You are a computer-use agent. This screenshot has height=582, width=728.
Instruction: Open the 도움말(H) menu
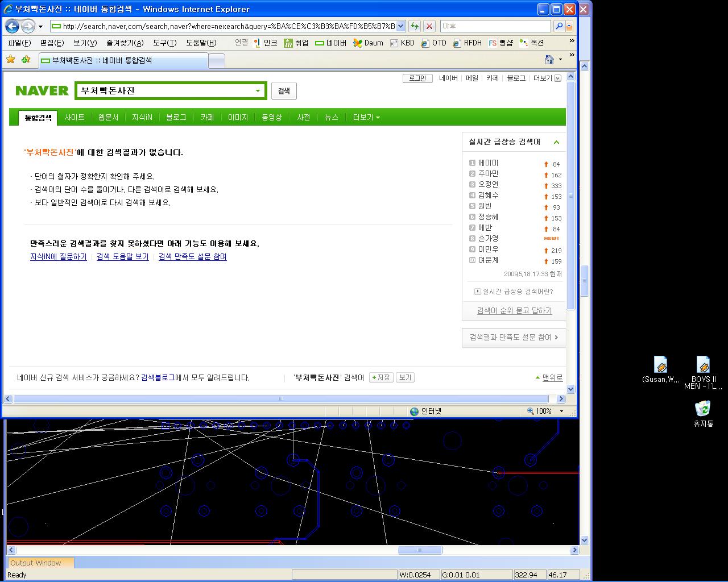(201, 43)
